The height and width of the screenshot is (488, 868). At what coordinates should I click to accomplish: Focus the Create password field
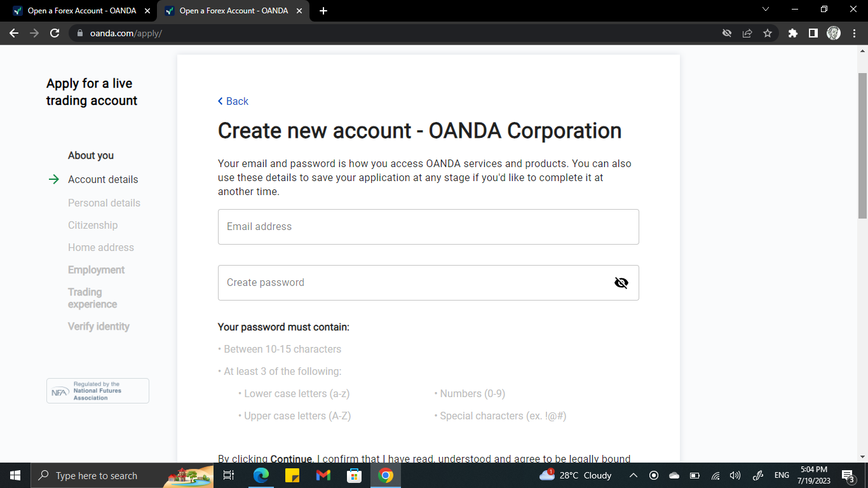tap(428, 283)
